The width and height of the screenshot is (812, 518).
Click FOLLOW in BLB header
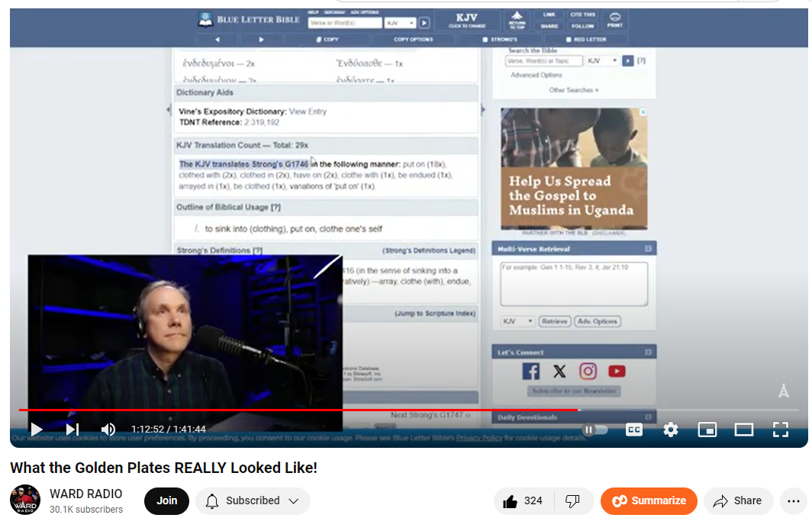[582, 26]
